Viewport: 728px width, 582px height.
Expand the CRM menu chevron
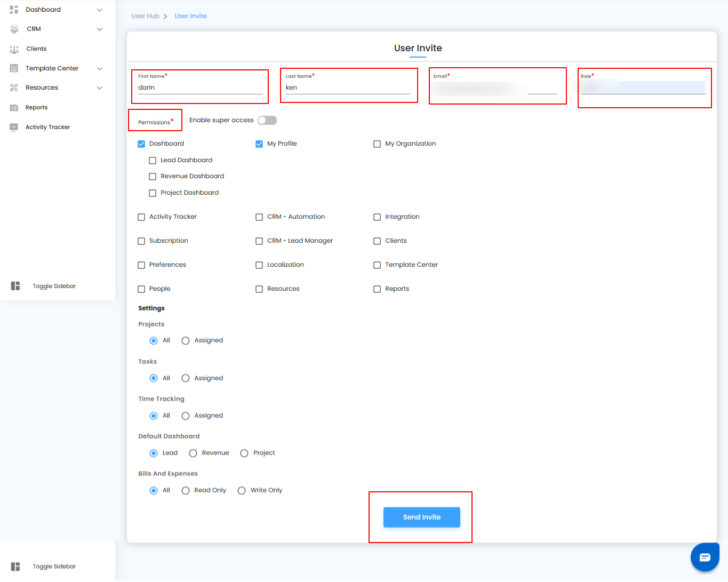pyautogui.click(x=100, y=29)
